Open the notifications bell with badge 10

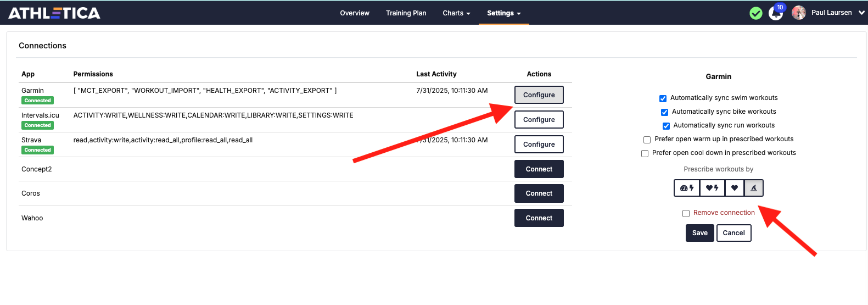point(776,13)
